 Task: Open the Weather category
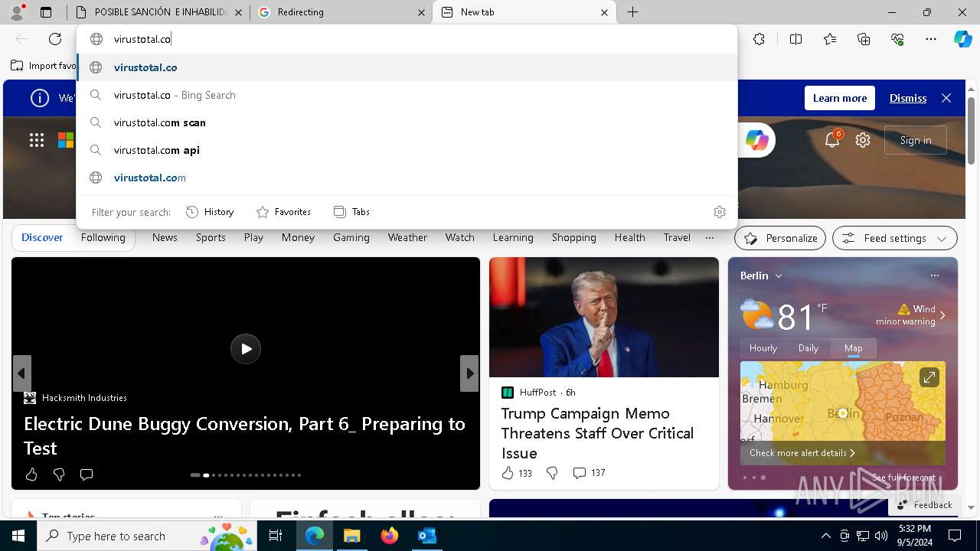407,238
